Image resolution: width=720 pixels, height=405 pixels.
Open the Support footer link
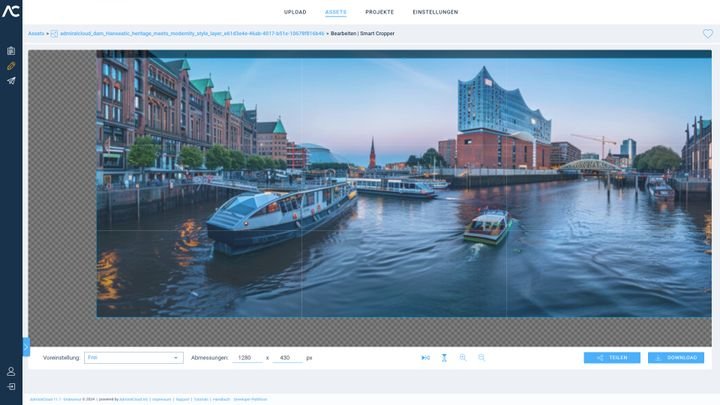pyautogui.click(x=183, y=399)
